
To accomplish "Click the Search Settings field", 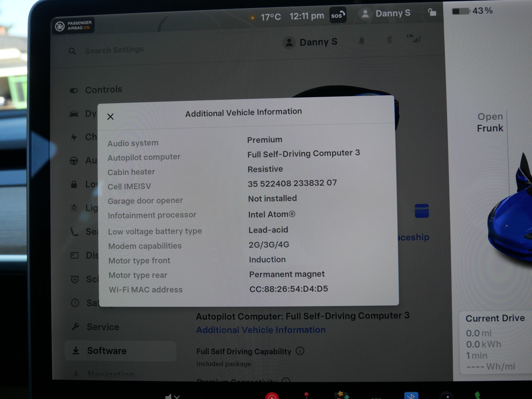I will (114, 50).
